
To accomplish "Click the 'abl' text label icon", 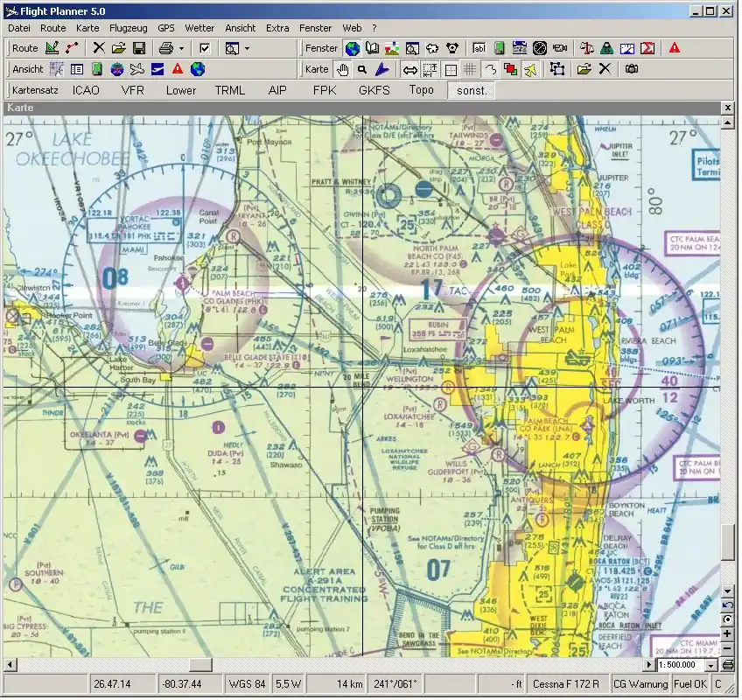I will tap(479, 48).
